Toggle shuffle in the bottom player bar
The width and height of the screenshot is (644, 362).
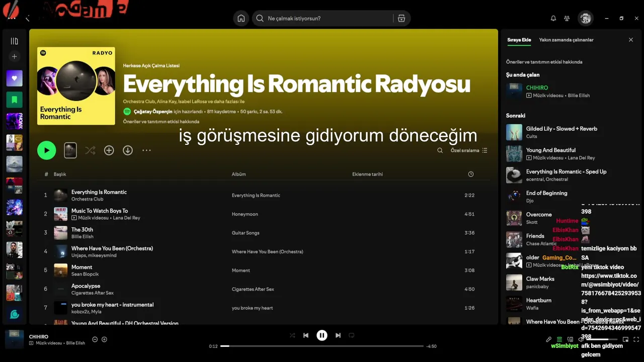[x=292, y=335]
